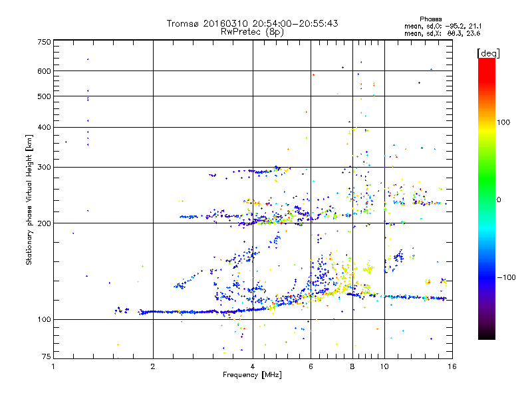Click the colorbar tick label '-100'
The height and width of the screenshot is (399, 532).
tap(506, 277)
